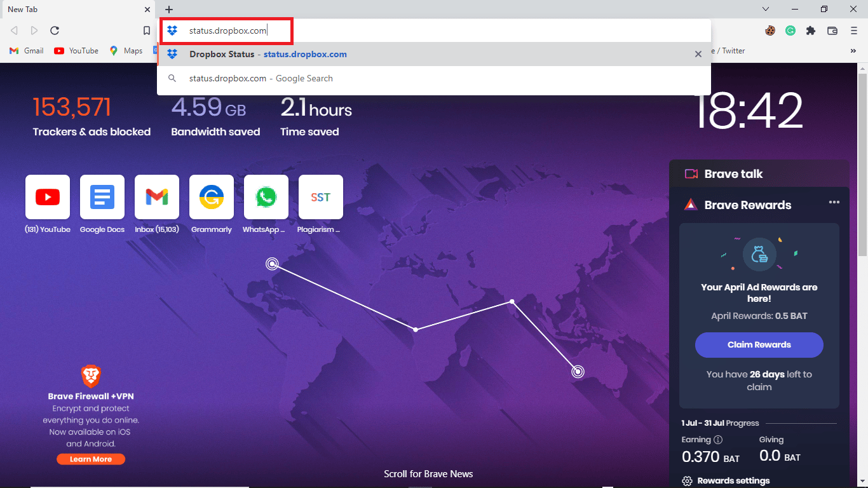
Task: Open the Grammarly top site tile
Action: [212, 197]
